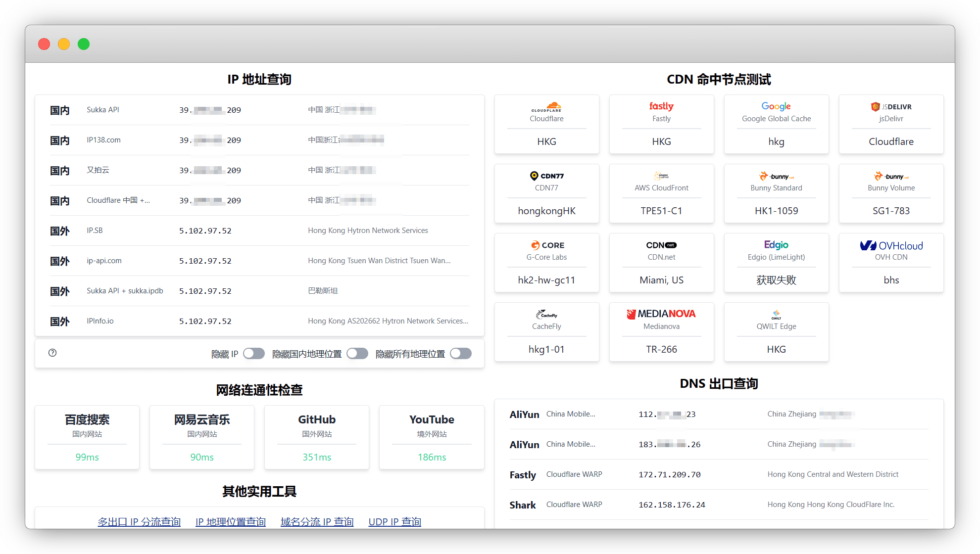
Task: Click the Google Global Cache logo
Action: coord(776,106)
